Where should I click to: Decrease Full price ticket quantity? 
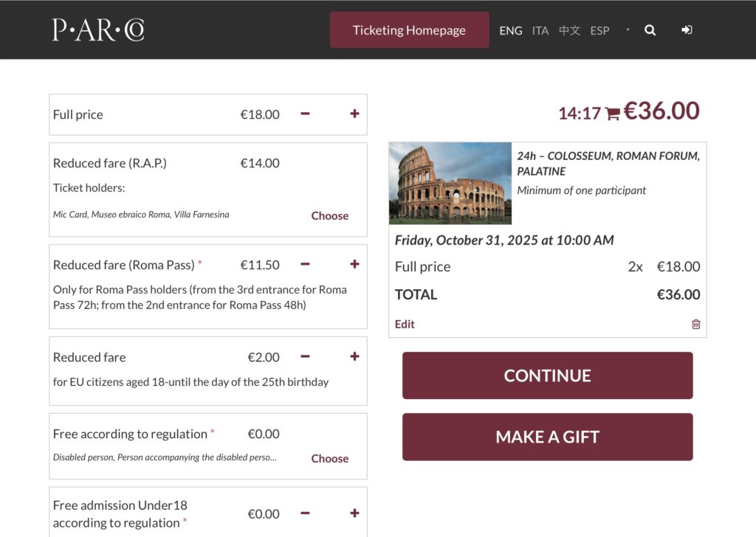tap(305, 114)
